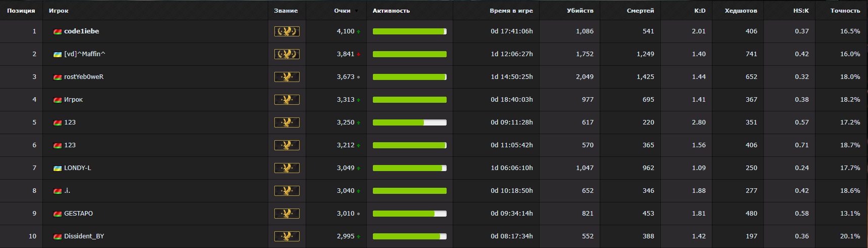Click the flag icon next to [vd]^Maffin^

58,54
